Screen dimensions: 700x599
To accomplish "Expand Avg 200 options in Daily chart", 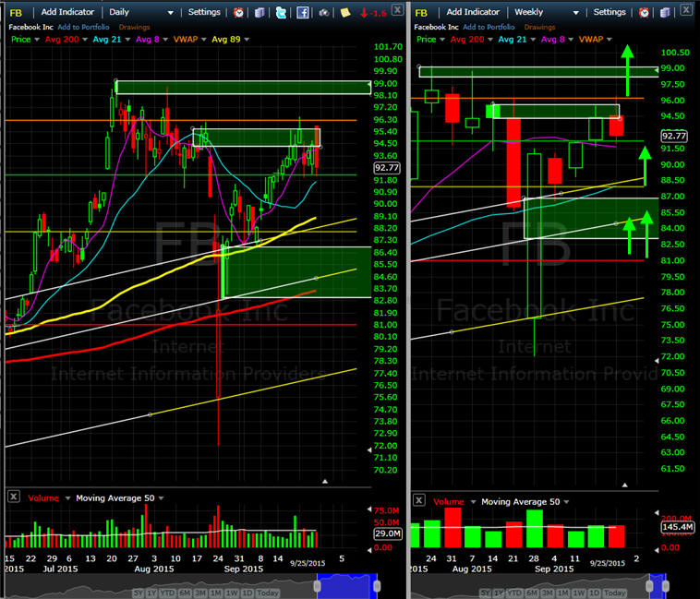I will pos(85,40).
